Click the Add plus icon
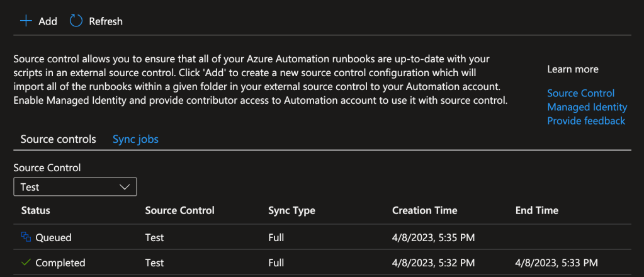 (26, 21)
